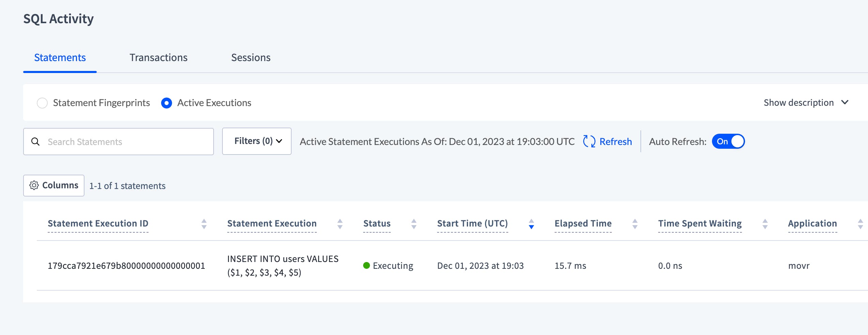Open the Sessions tab
The image size is (868, 335).
pyautogui.click(x=251, y=58)
